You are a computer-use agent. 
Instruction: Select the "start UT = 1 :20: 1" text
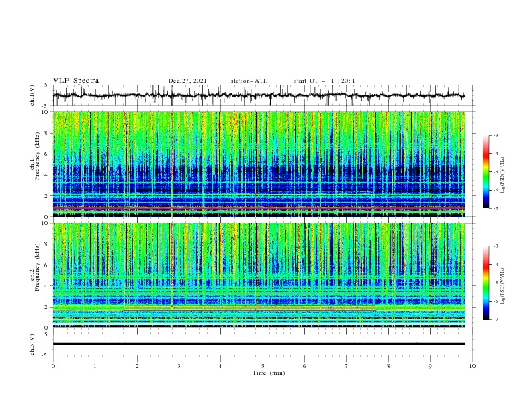324,81
